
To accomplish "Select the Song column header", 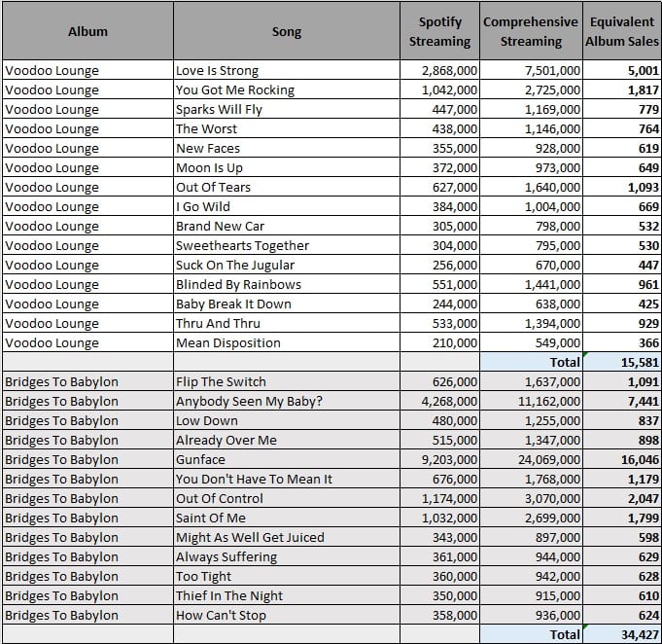I will pos(287,31).
